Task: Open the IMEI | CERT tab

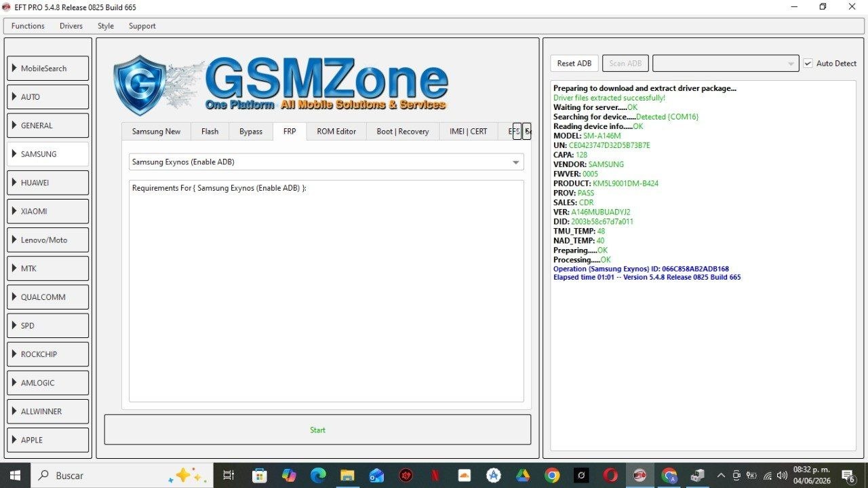Action: 469,132
